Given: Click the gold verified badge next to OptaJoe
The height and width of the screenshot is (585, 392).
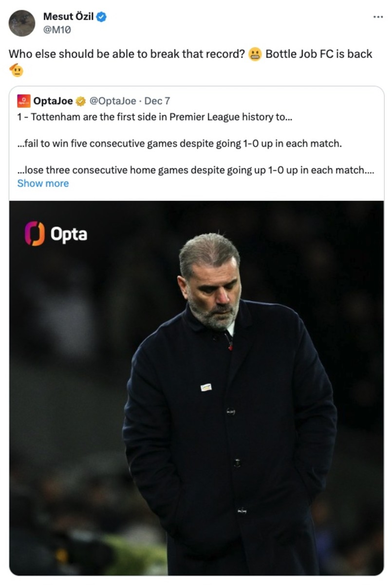Looking at the screenshot, I should click(x=81, y=101).
